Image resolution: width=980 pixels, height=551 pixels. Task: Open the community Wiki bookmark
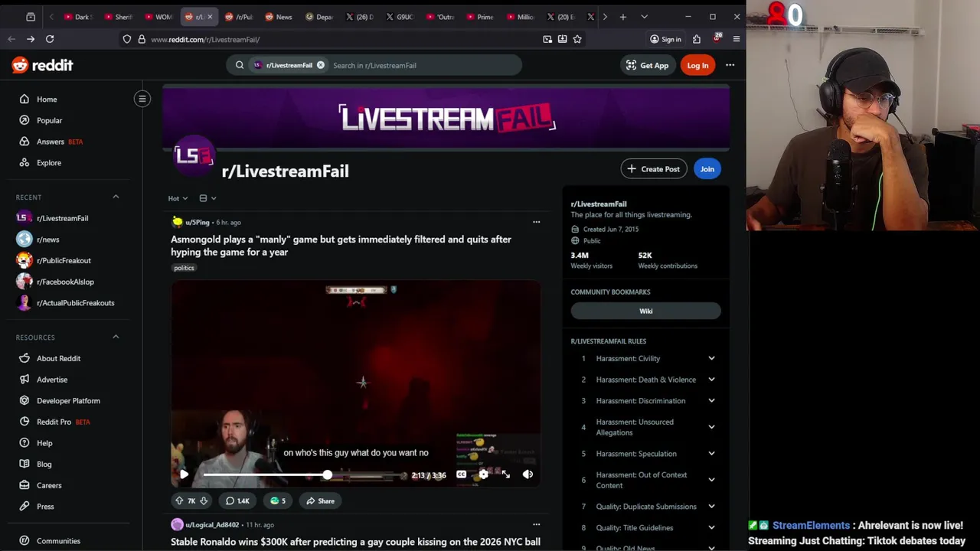coord(645,311)
